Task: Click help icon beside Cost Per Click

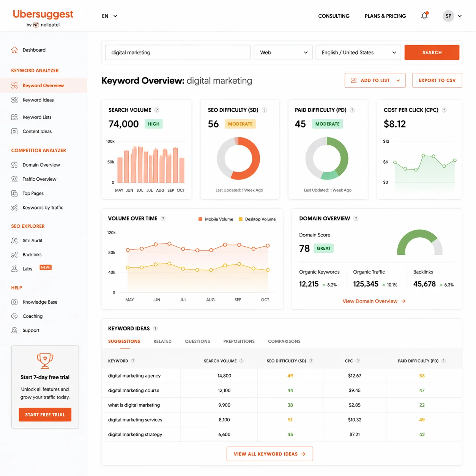Action: point(444,110)
